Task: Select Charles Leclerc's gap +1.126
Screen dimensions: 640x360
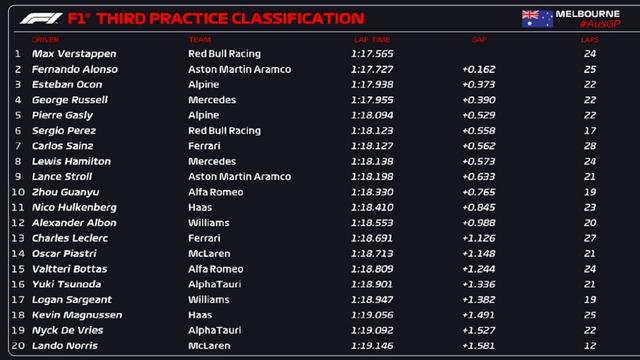Action: 479,238
